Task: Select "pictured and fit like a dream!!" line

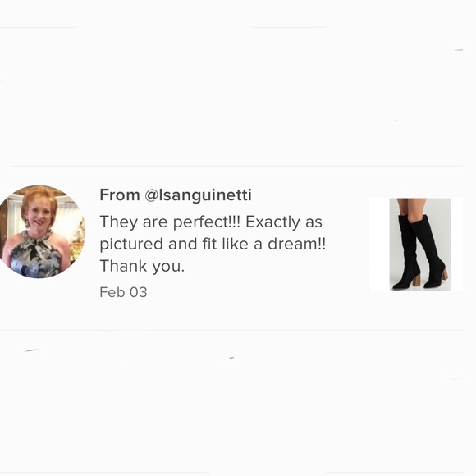Action: click(x=213, y=244)
